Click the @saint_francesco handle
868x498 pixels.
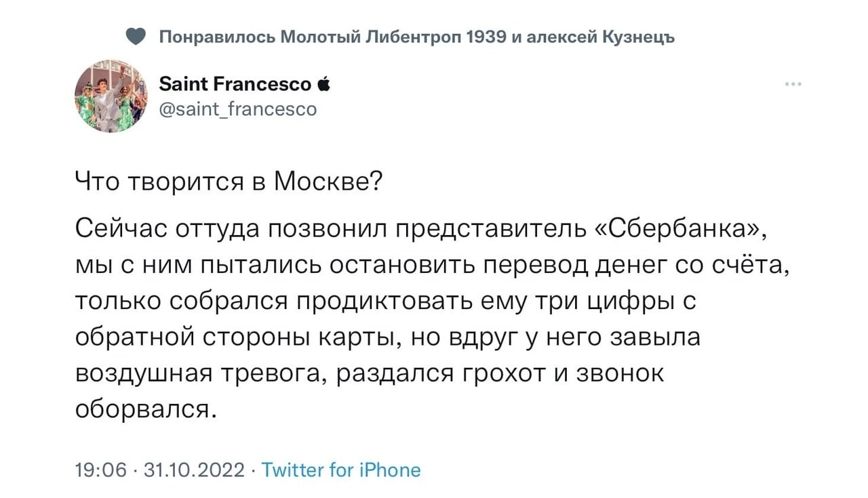pos(237,108)
